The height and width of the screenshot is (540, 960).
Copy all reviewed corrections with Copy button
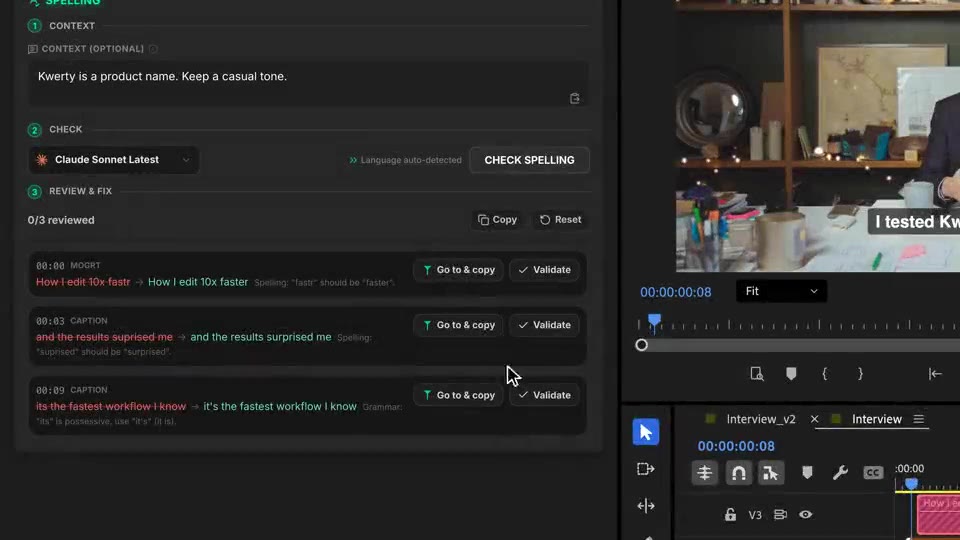[x=497, y=220]
